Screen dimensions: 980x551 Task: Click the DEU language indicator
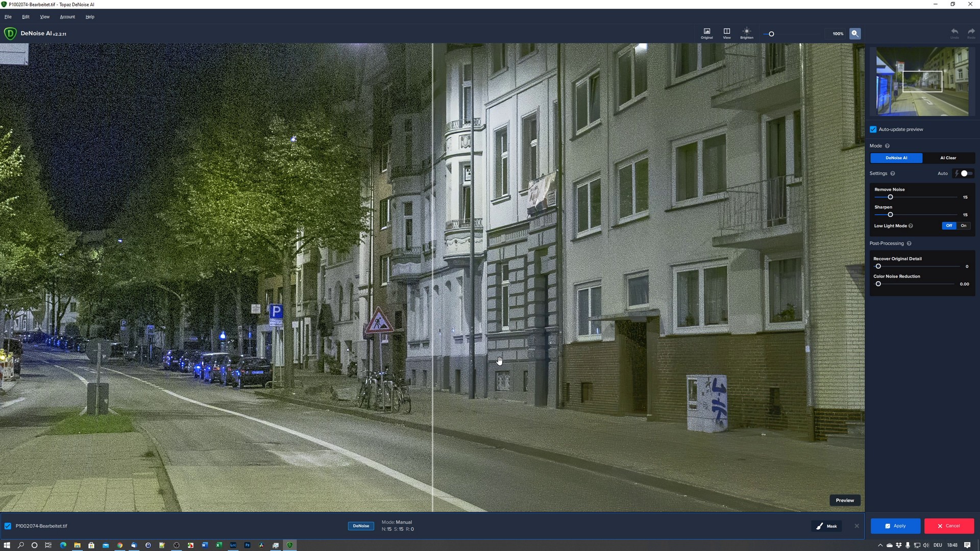tap(938, 545)
